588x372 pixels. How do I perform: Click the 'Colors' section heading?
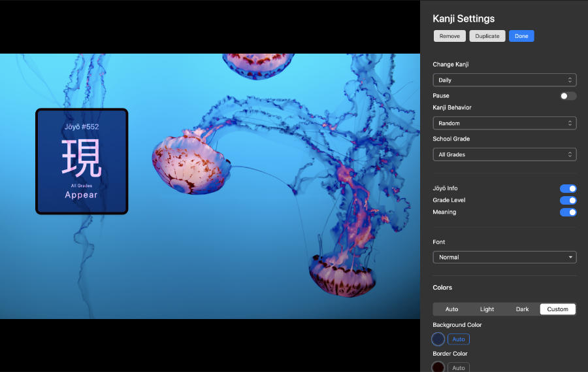point(442,287)
